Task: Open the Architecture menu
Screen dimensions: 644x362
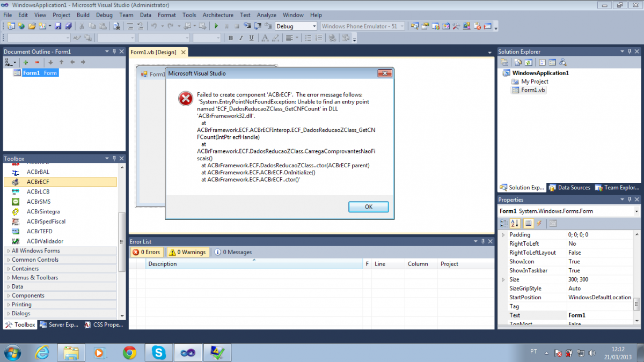Action: point(218,15)
